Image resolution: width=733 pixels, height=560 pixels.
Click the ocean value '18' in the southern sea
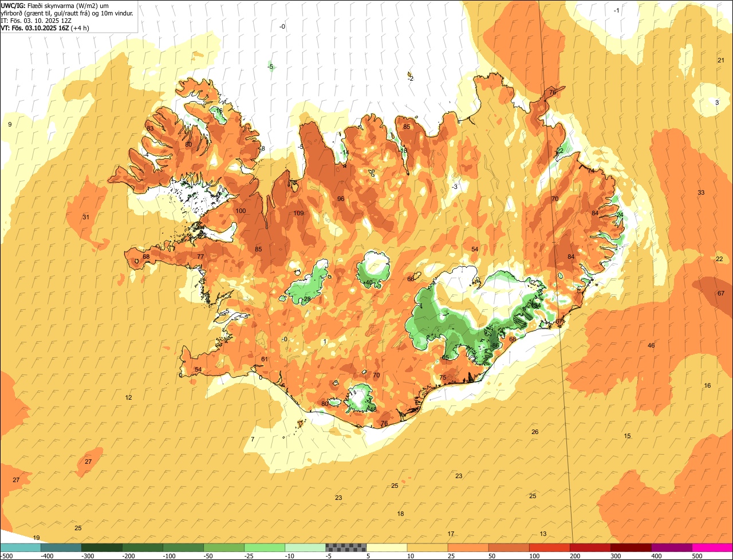401,514
